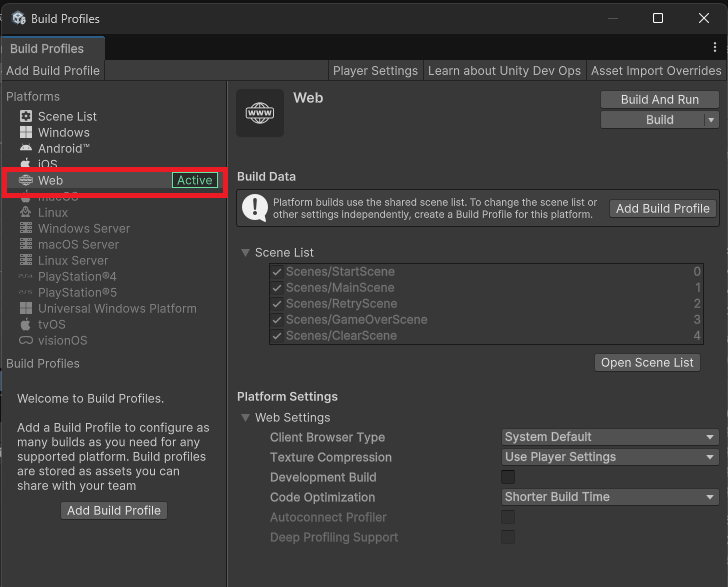Open the three-dot options menu
Screen dimensions: 728x587
point(714,48)
